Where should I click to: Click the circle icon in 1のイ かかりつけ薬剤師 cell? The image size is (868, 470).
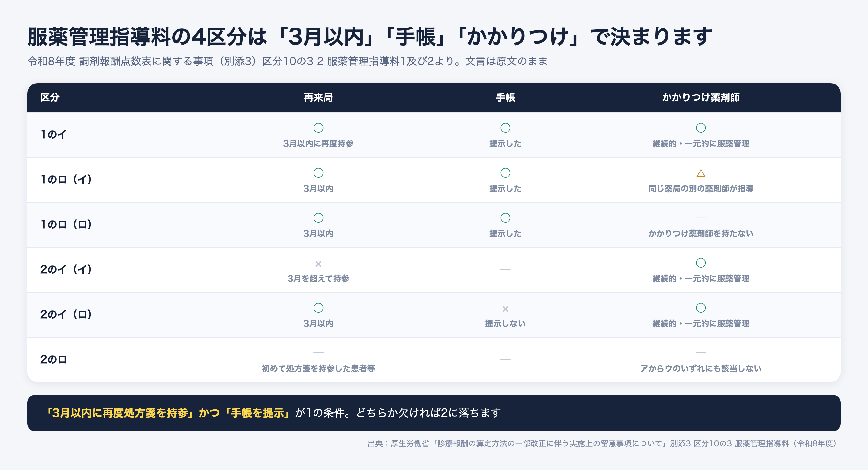tap(701, 128)
